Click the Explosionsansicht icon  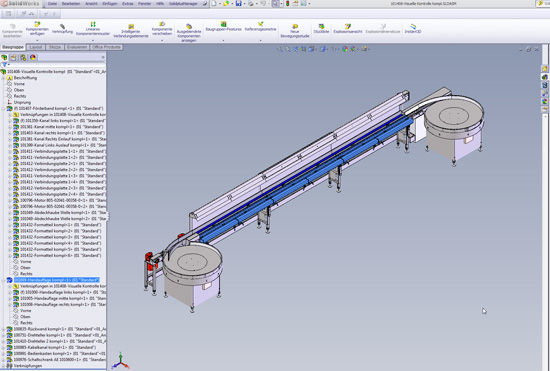[x=348, y=26]
